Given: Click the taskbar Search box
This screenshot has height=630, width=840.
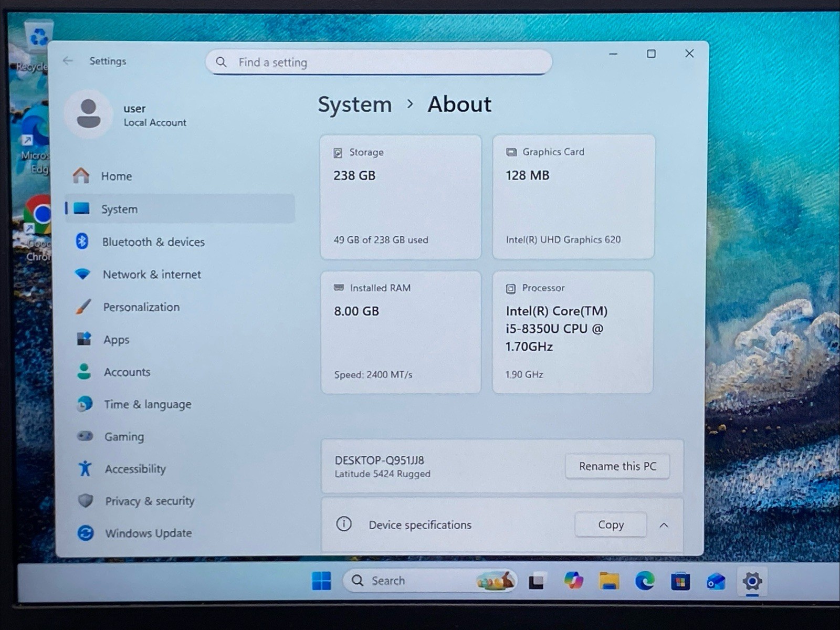Looking at the screenshot, I should pos(429,581).
